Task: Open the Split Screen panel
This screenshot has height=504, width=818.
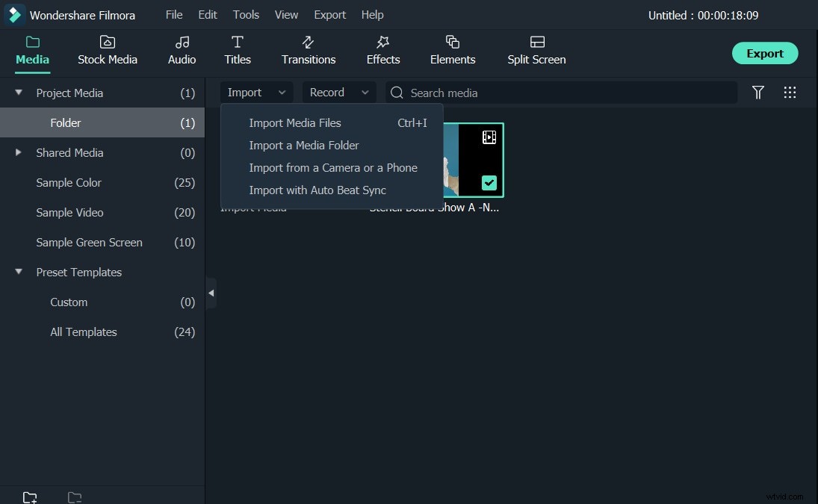Action: (x=536, y=50)
